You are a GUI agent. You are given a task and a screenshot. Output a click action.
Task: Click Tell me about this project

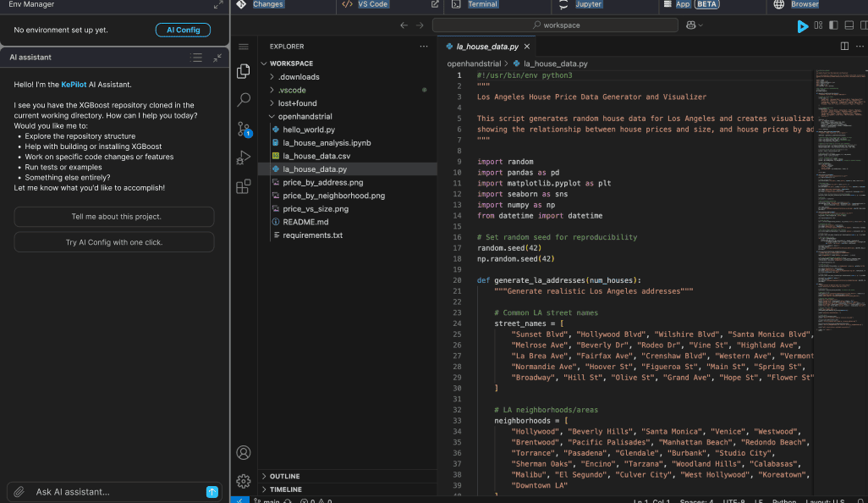114,217
